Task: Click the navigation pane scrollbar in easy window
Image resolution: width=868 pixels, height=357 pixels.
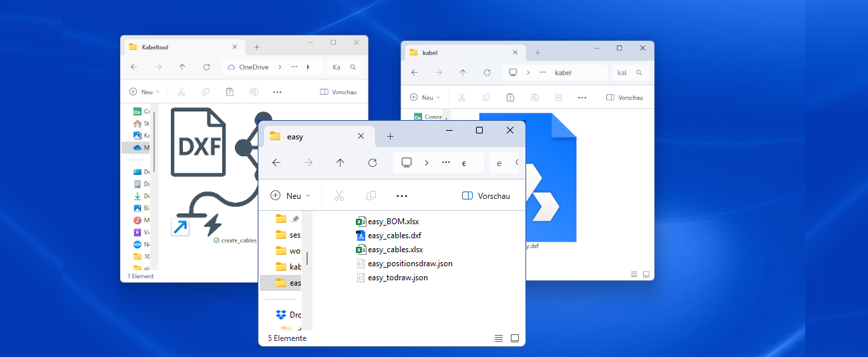Action: click(x=307, y=259)
